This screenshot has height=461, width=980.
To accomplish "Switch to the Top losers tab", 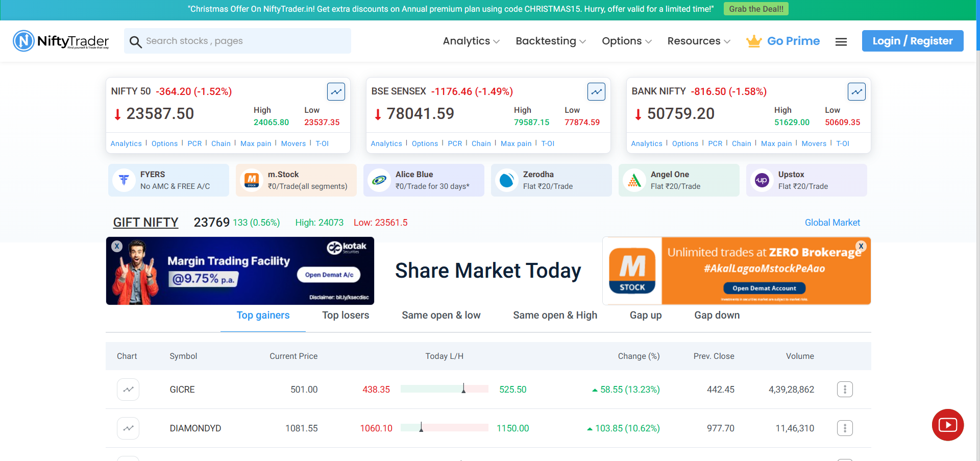I will pos(346,316).
